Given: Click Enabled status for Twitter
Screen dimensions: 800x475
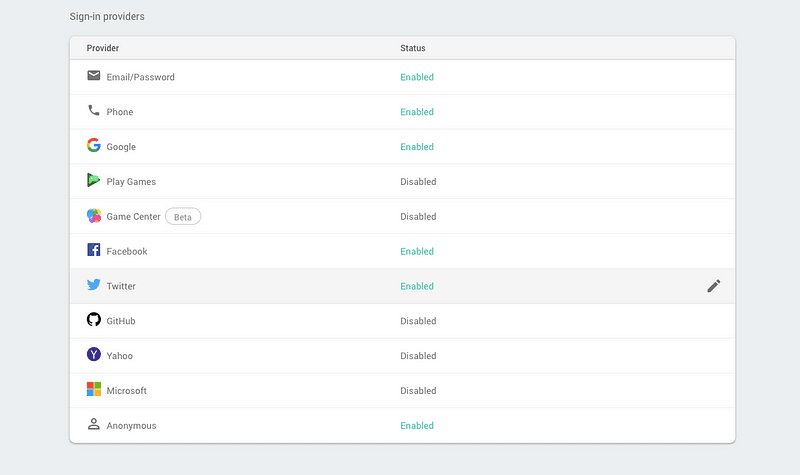Looking at the screenshot, I should point(417,286).
